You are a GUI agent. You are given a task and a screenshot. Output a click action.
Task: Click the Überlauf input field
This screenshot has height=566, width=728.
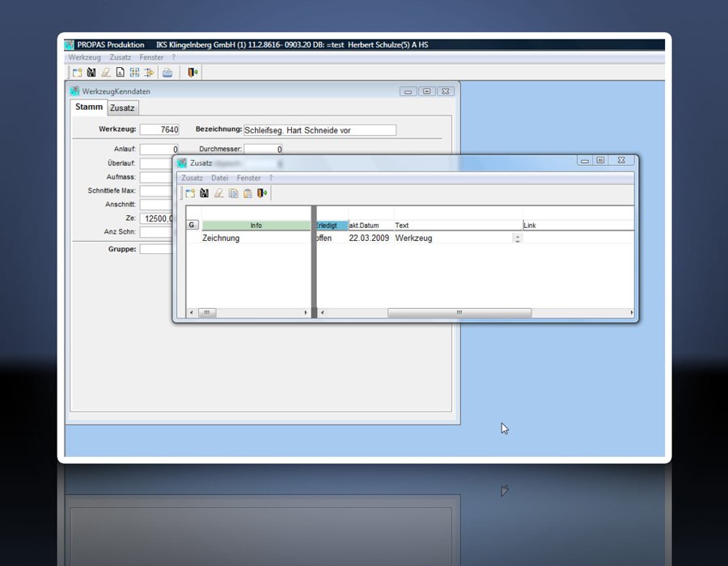point(156,163)
